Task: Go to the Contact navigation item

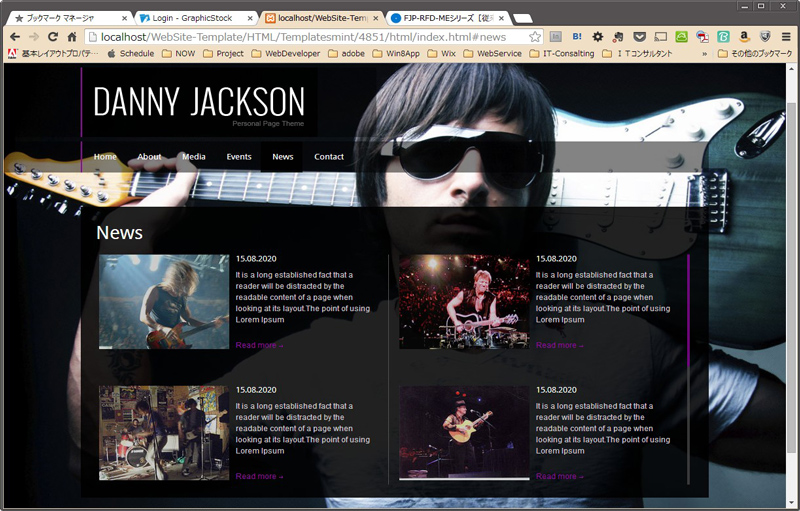Action: point(328,157)
